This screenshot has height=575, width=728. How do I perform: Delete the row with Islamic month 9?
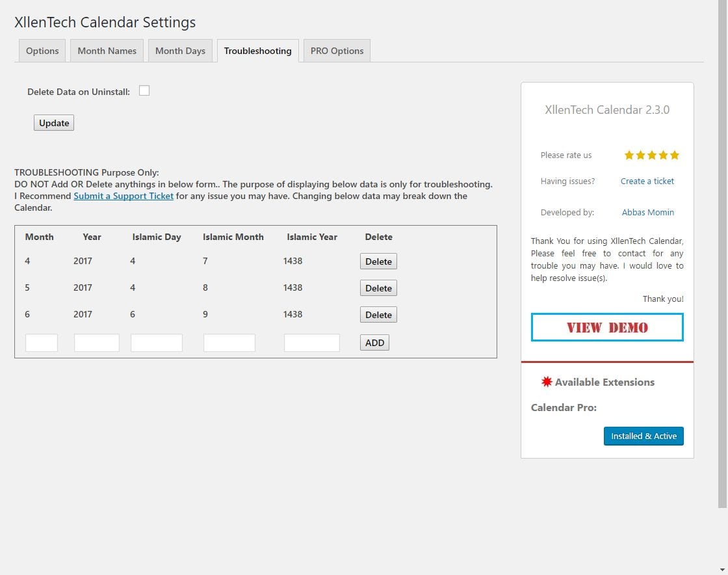pos(378,315)
